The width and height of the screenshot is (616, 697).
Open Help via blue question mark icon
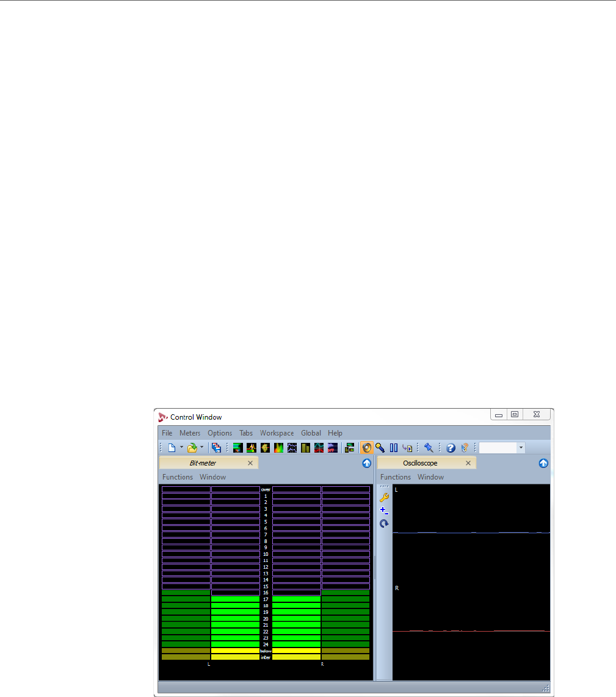point(451,448)
